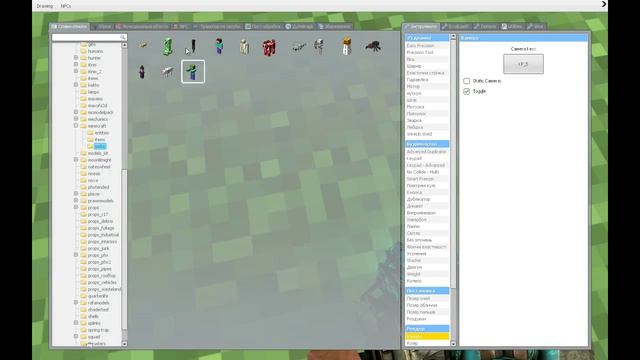This screenshot has width=640, height=360.
Task: Select the props_foliage folder
Action: click(101, 228)
